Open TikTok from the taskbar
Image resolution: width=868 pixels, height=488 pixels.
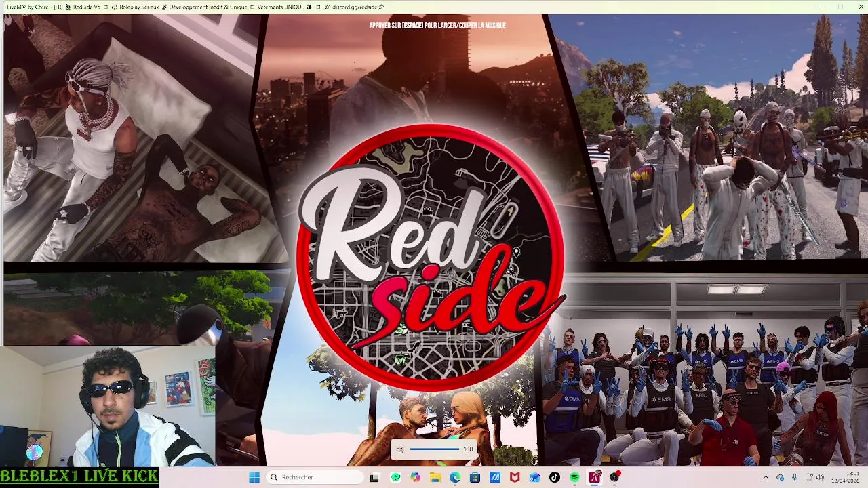click(x=555, y=477)
